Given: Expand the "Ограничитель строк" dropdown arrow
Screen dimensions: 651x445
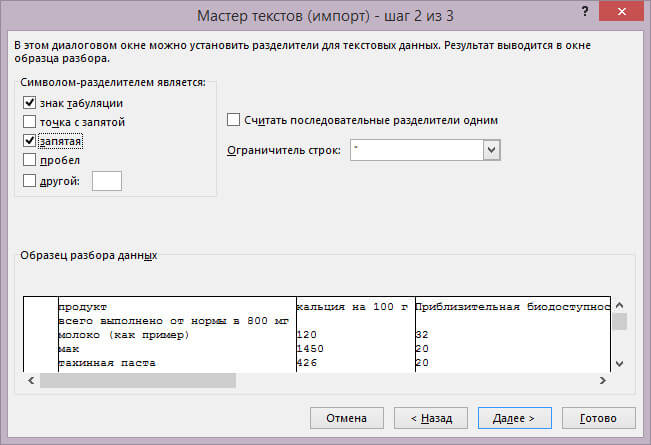Looking at the screenshot, I should [x=490, y=149].
